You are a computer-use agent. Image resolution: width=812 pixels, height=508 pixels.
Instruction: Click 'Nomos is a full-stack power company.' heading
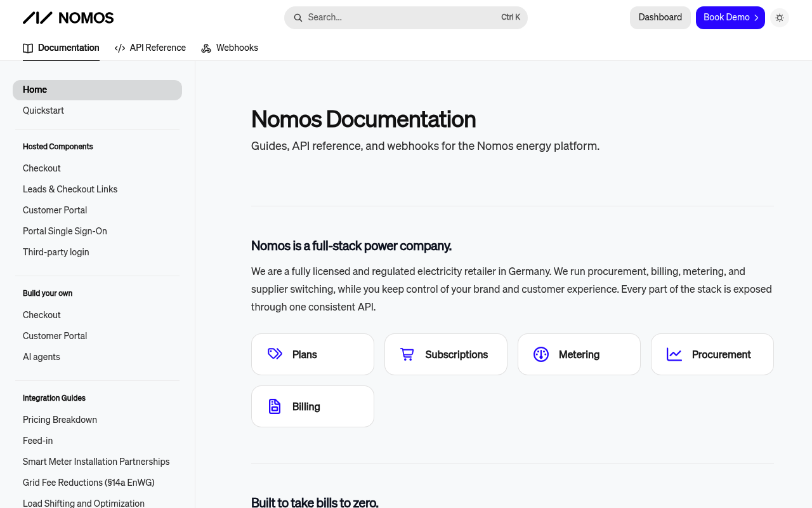coord(351,246)
